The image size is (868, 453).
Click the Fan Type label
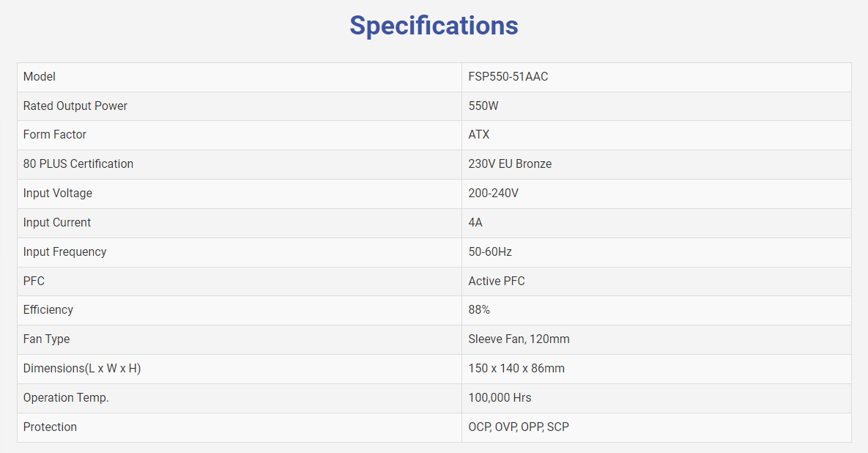46,339
